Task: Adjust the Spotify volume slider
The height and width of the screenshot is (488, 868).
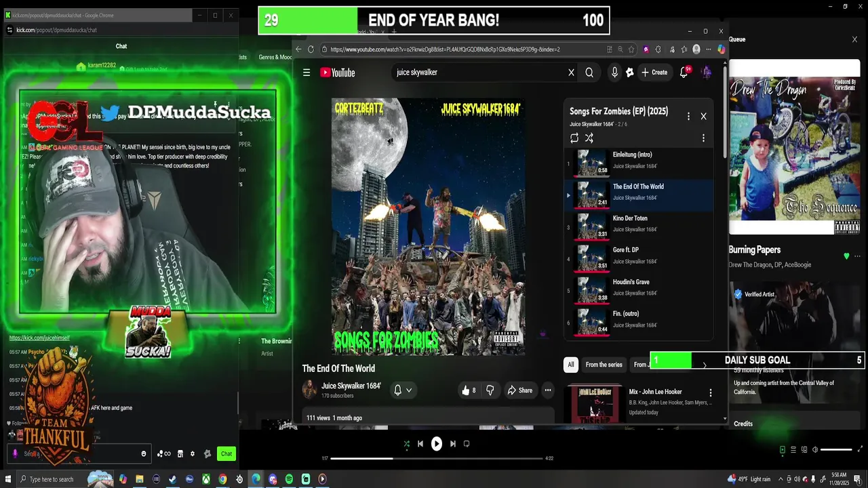Action: click(836, 449)
